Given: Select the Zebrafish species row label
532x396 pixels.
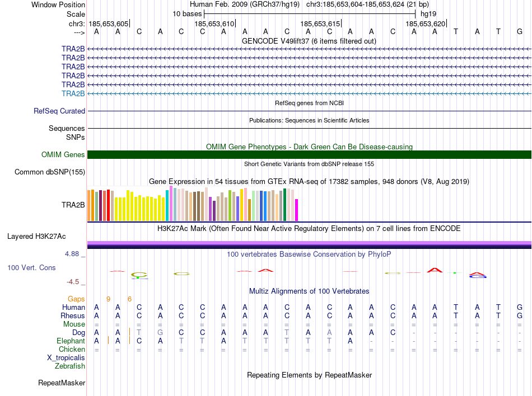Looking at the screenshot, I should coord(70,366).
